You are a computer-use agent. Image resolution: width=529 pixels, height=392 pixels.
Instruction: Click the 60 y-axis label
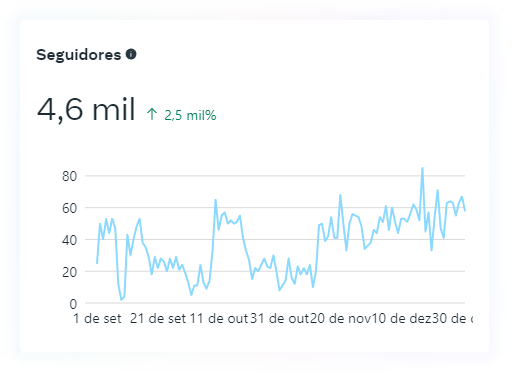click(69, 208)
